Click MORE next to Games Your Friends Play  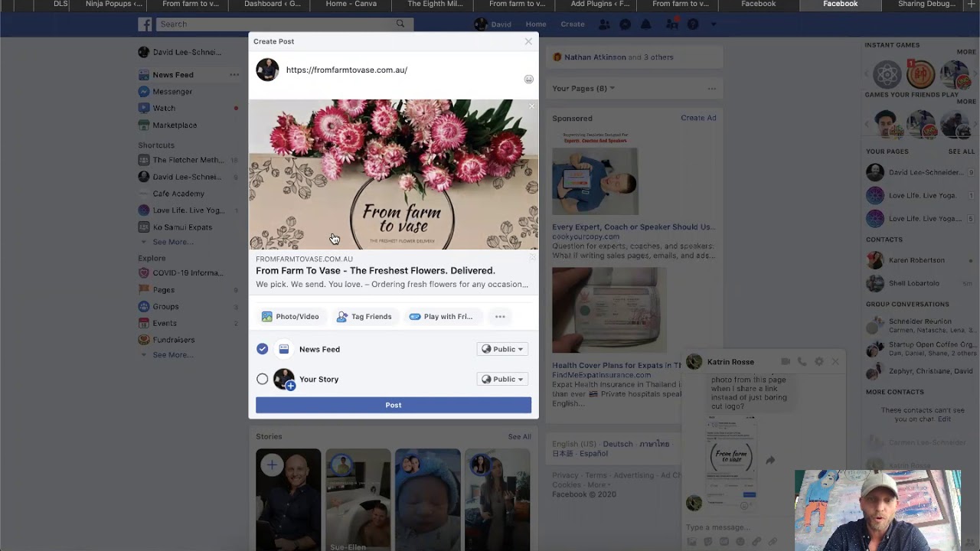coord(966,101)
